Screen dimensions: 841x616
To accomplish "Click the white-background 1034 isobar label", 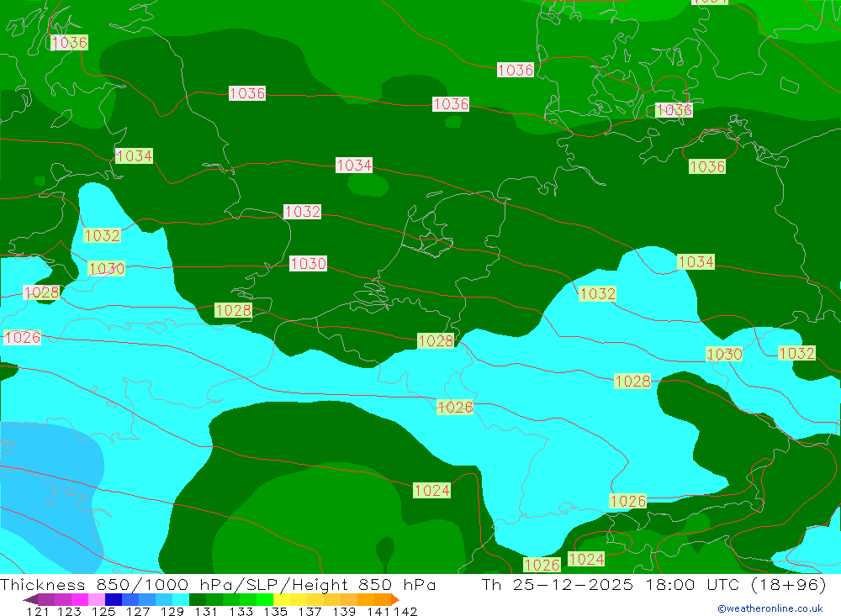I will 354,165.
